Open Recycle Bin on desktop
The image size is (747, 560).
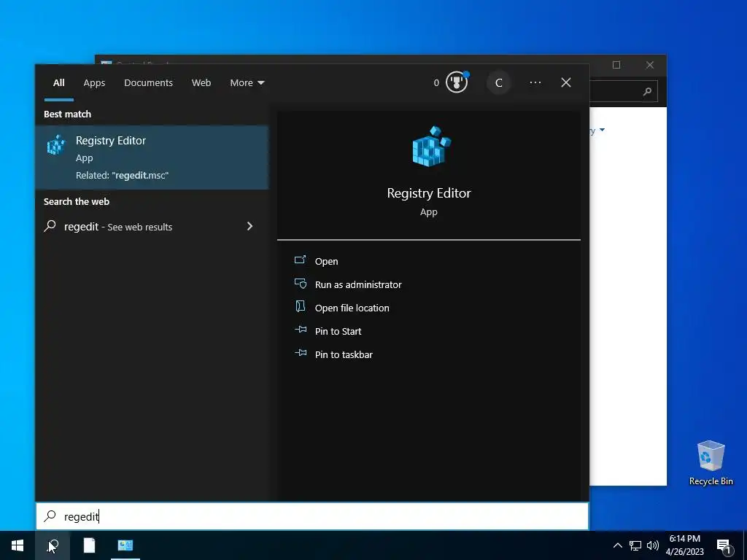(711, 462)
